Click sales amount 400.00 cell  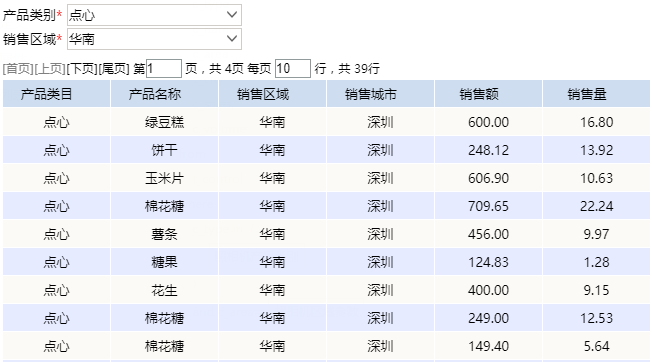[x=488, y=290]
